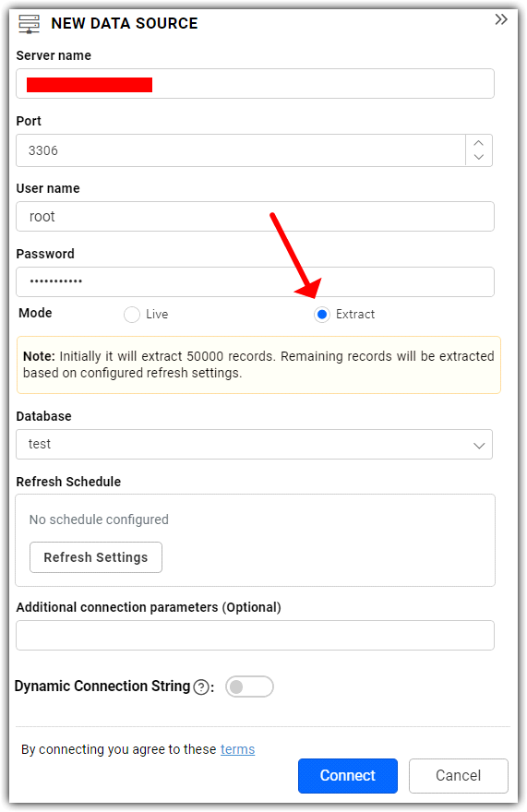Focus the Password field
The height and width of the screenshot is (812, 527).
click(255, 281)
